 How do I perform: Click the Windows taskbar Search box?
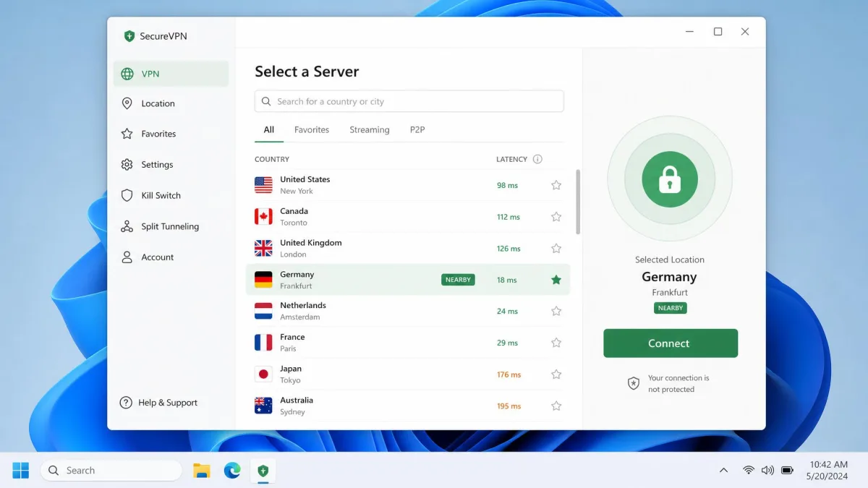pos(111,471)
